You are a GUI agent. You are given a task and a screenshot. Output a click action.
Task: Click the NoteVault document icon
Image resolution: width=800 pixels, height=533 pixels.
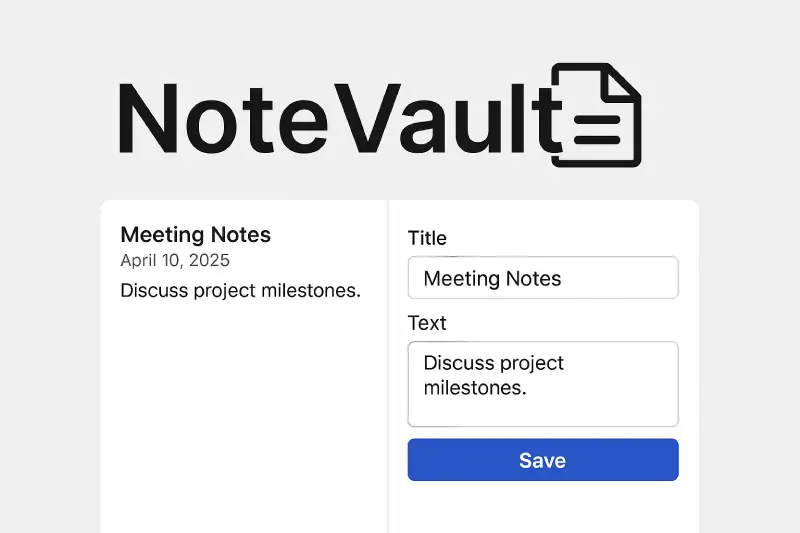coord(596,115)
